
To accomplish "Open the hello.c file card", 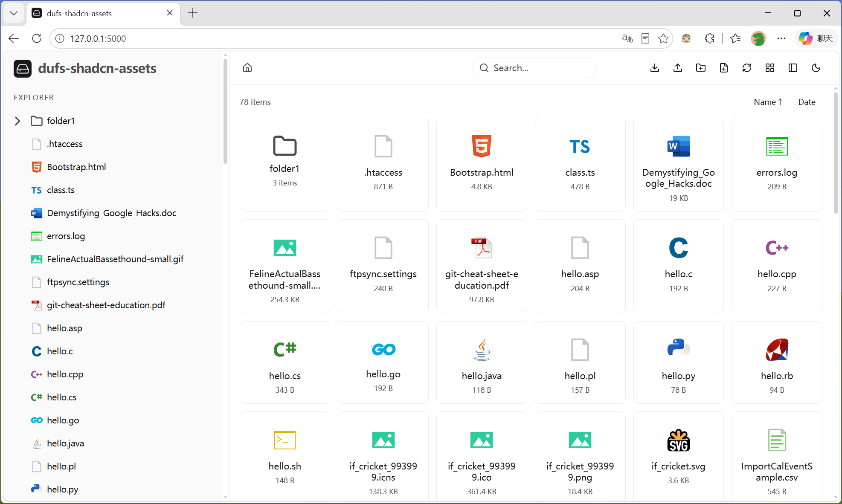I will [x=678, y=266].
